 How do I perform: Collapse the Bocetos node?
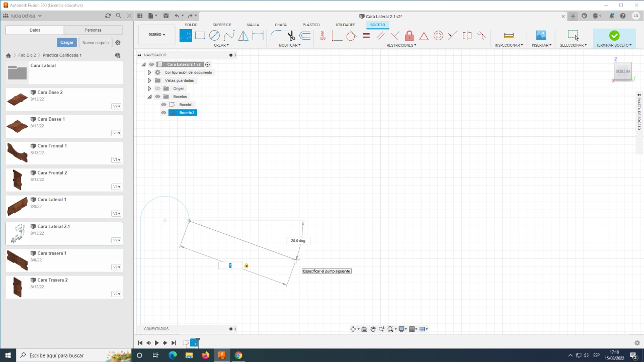pos(149,97)
